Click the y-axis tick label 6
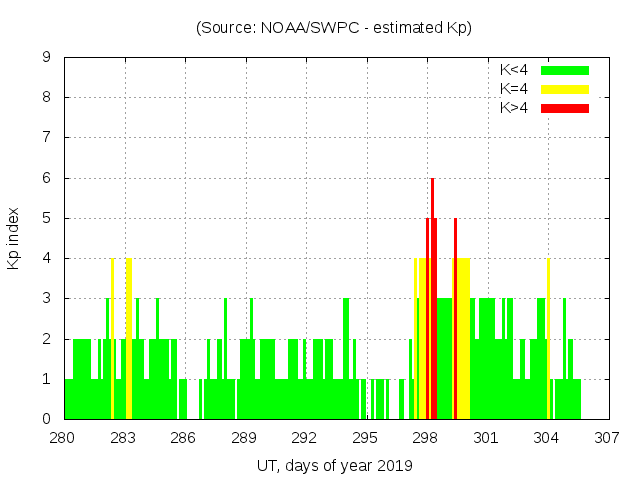 click(47, 178)
